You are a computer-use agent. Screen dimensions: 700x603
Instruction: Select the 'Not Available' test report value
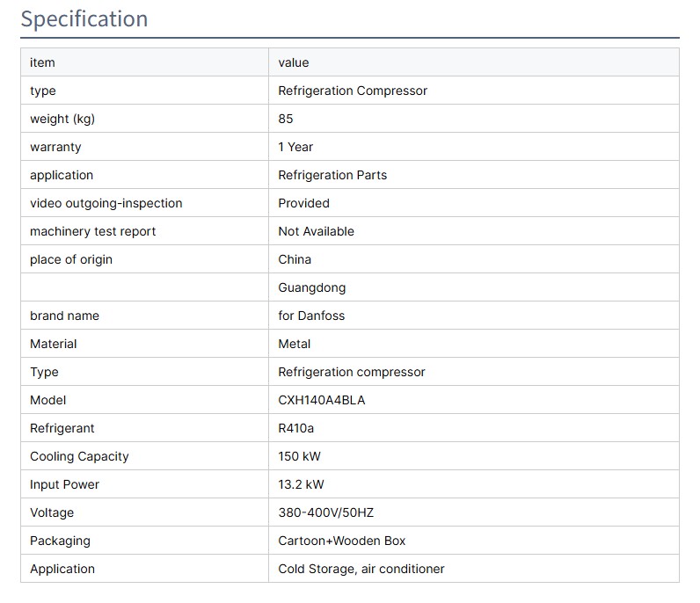click(316, 231)
